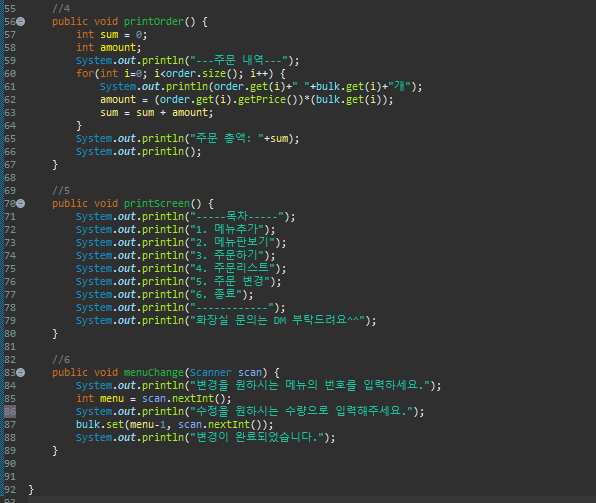Viewport: 596px width, 503px height.
Task: Click the '//4' comment
Action: (x=61, y=8)
